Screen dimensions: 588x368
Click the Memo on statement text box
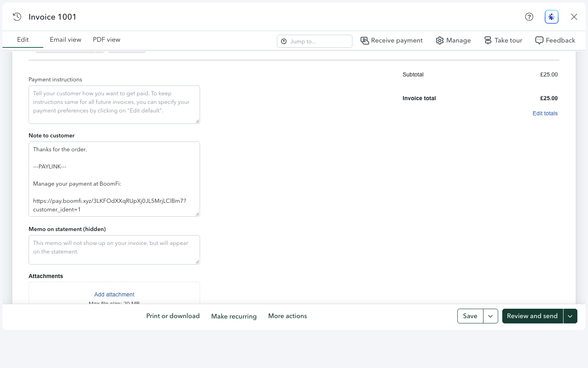click(x=114, y=250)
